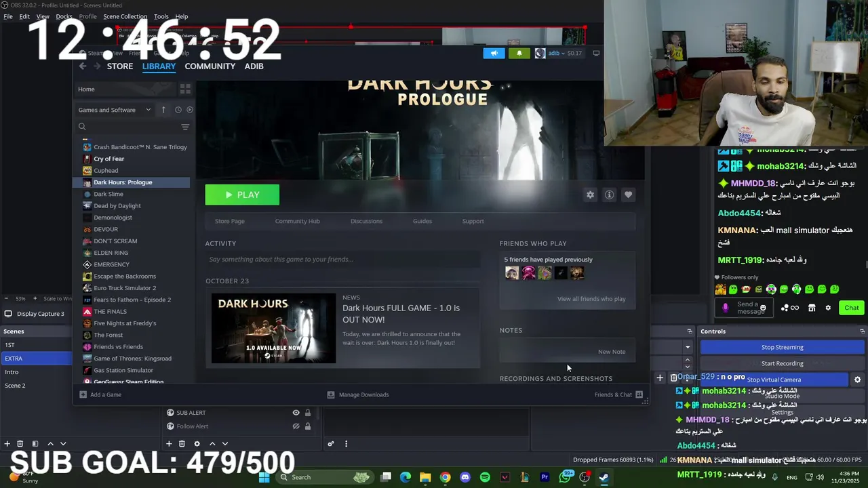Open OBS transition type dropdown arrow
This screenshot has width=868, height=488.
[x=687, y=347]
